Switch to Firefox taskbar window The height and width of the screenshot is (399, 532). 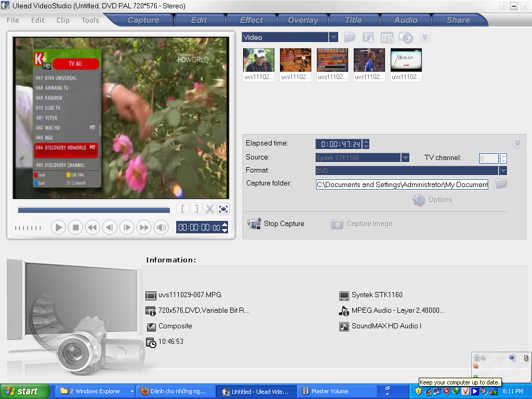click(176, 391)
